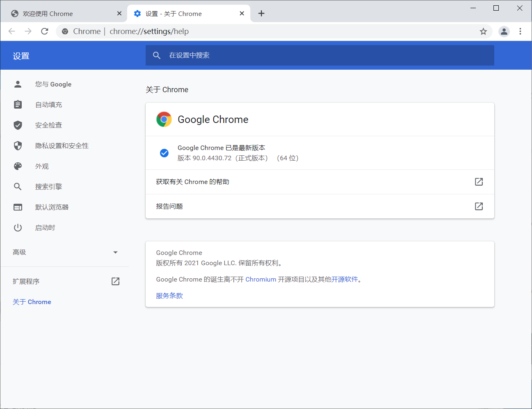
Task: Click the blue update checkmark icon
Action: pyautogui.click(x=164, y=153)
